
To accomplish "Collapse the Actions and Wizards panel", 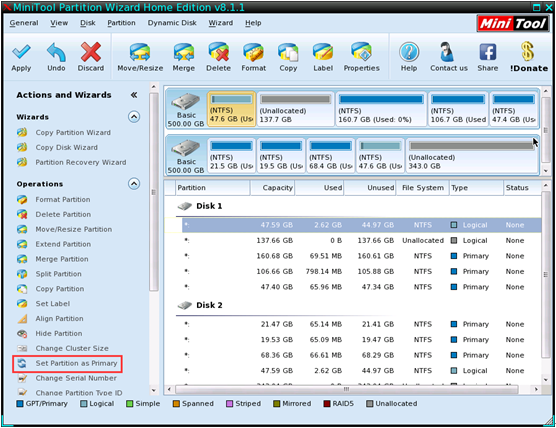I will coord(134,95).
